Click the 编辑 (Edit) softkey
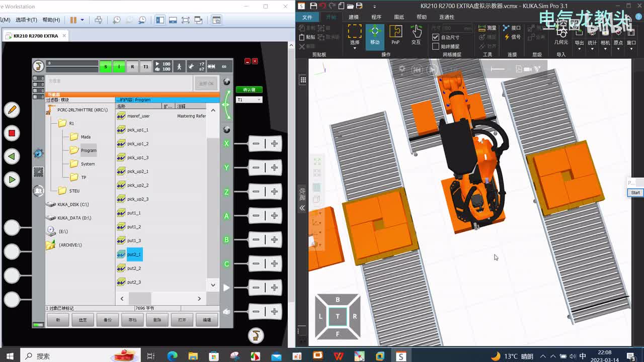The image size is (644, 362). click(x=207, y=320)
